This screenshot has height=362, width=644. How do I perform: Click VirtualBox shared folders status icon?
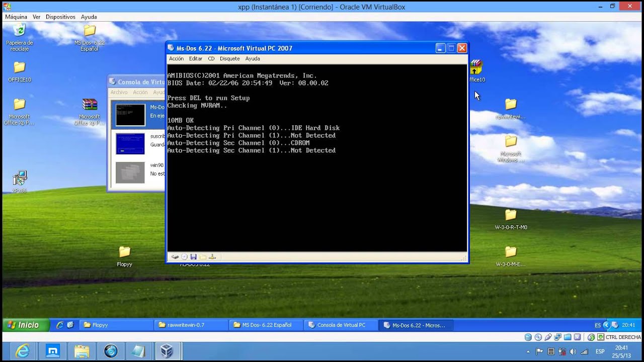point(568,337)
